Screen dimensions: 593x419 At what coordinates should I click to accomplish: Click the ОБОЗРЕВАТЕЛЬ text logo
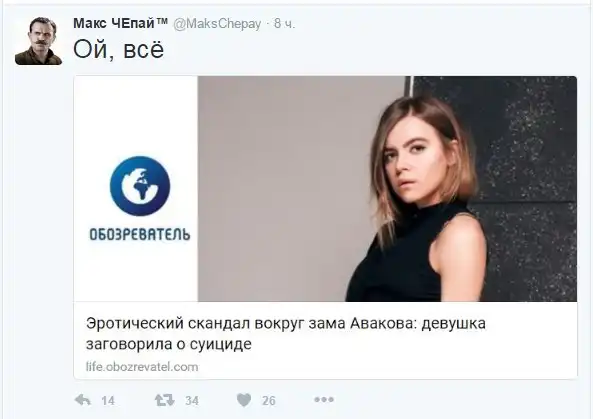tap(140, 234)
